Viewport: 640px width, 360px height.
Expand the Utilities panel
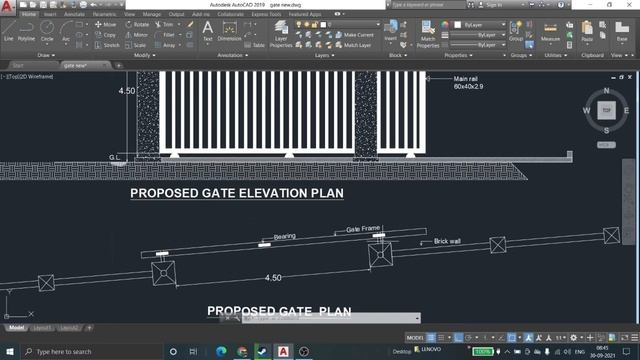556,55
